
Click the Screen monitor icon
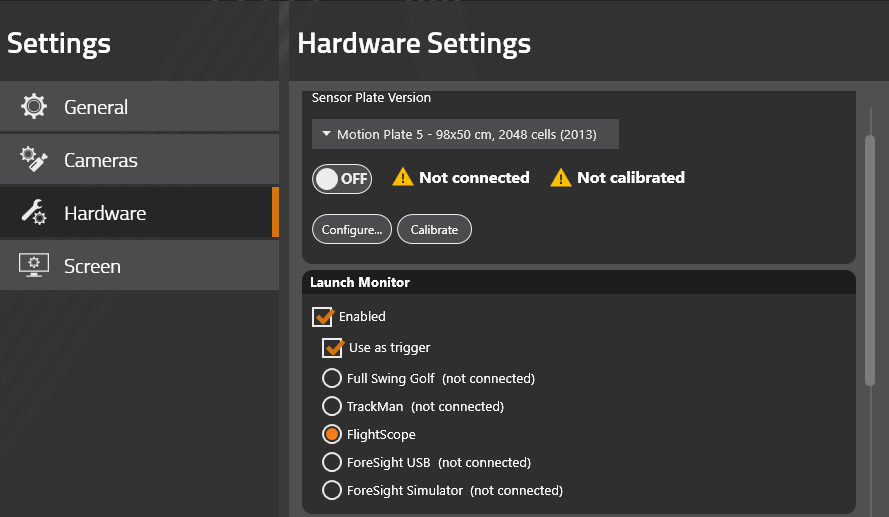coord(34,265)
